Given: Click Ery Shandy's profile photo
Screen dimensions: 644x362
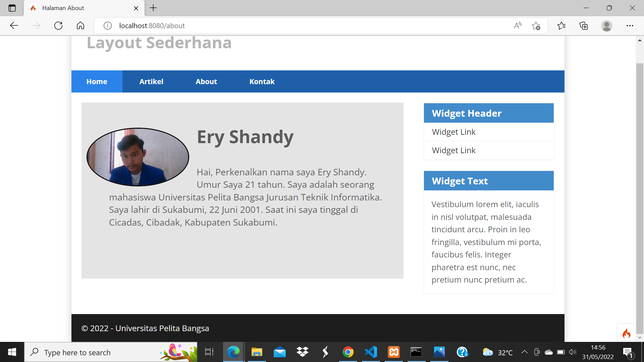Looking at the screenshot, I should point(138,157).
